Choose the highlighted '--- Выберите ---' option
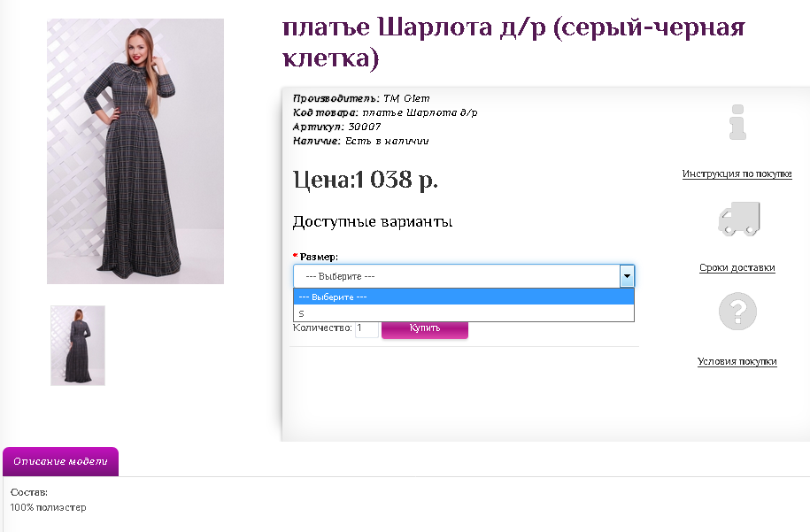 pos(463,297)
